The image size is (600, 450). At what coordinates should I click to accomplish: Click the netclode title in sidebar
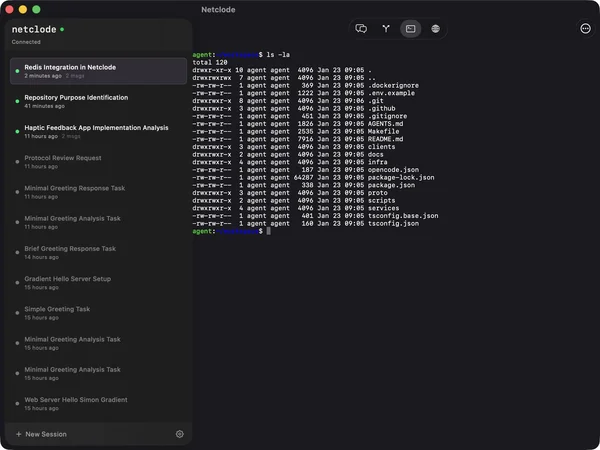(x=34, y=30)
